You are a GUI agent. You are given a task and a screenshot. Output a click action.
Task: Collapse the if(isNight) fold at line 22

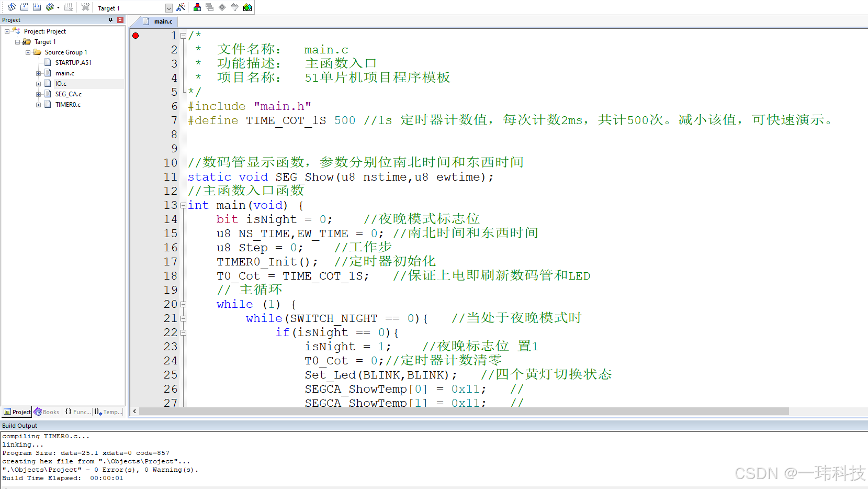click(x=183, y=333)
